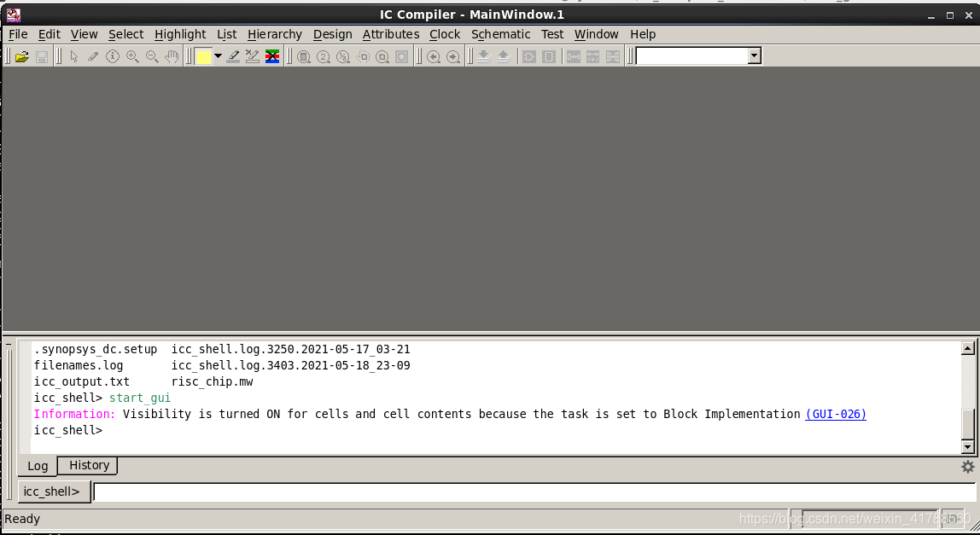Open the Test menu
980x535 pixels.
point(551,34)
